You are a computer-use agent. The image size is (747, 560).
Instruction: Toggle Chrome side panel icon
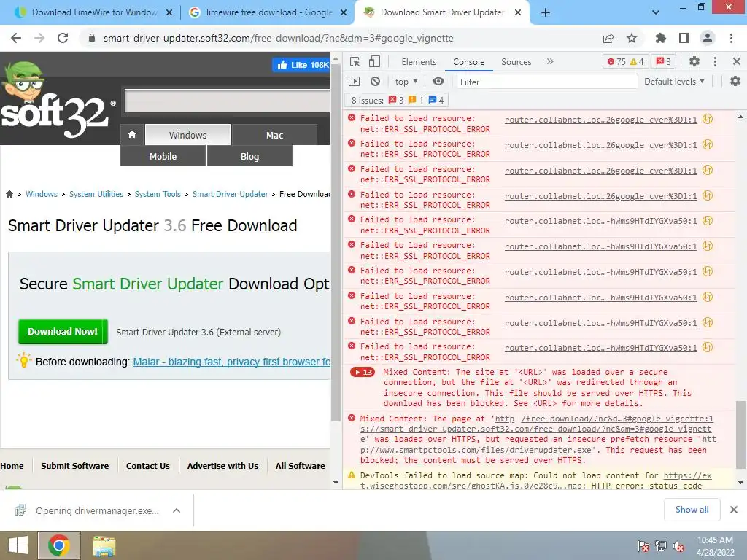[x=684, y=38]
